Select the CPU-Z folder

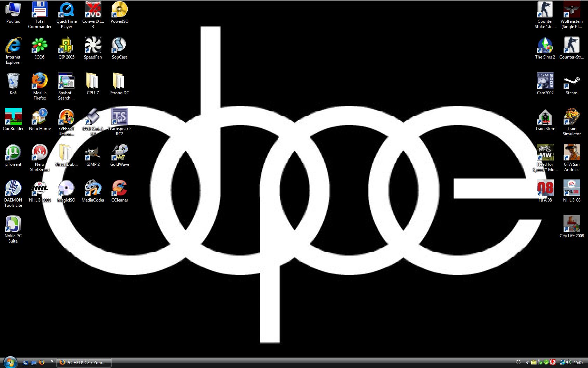[x=93, y=84]
